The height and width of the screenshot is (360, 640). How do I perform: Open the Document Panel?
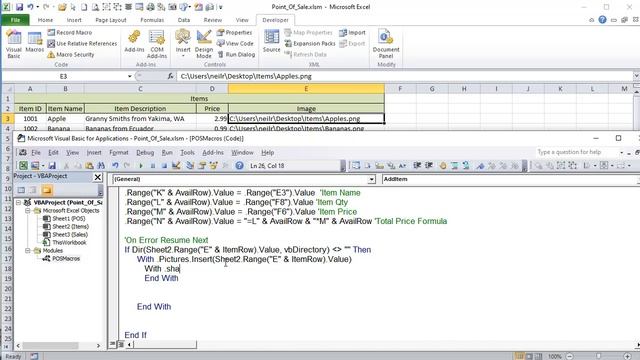pyautogui.click(x=386, y=44)
